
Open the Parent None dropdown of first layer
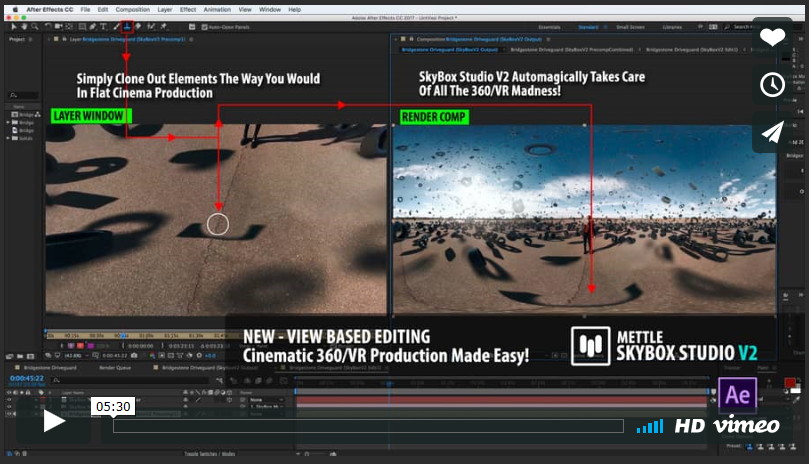pyautogui.click(x=266, y=399)
